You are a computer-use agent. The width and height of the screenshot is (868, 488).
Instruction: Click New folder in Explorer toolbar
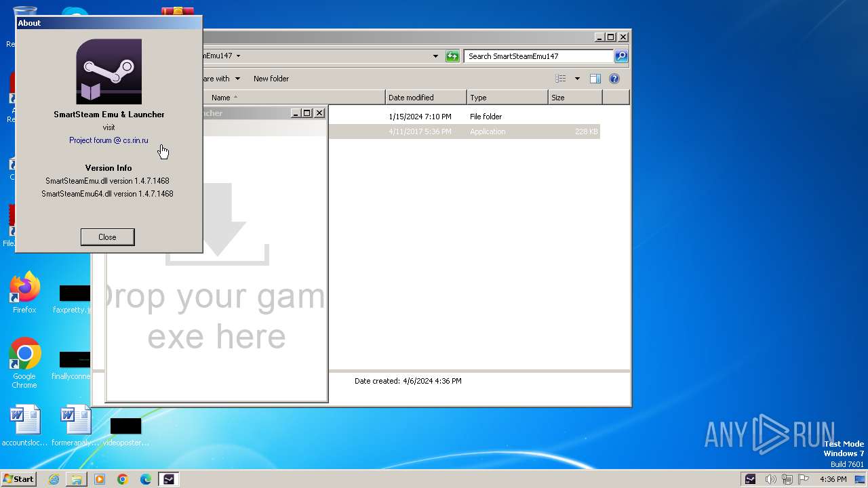(271, 79)
